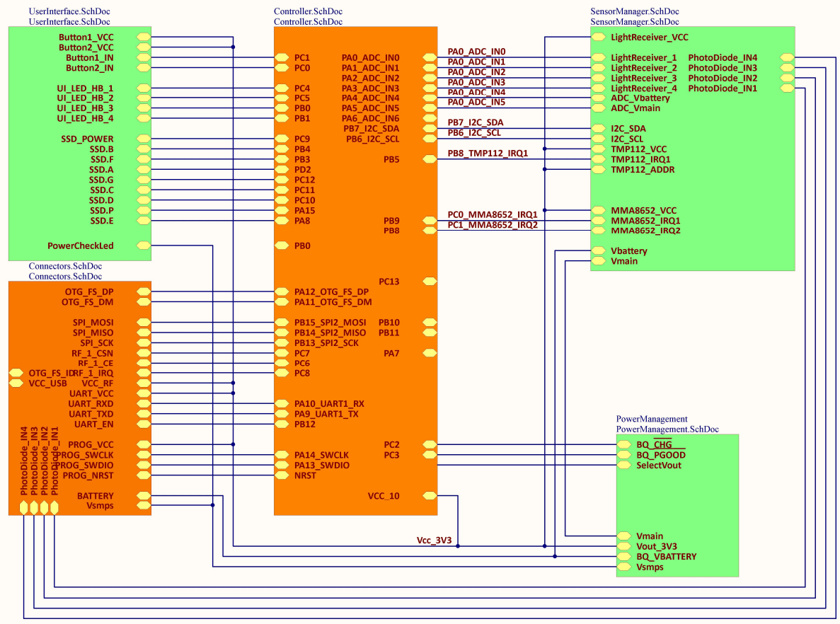
Task: Click the PA9_UART1_TX entry label
Action: tap(326, 413)
